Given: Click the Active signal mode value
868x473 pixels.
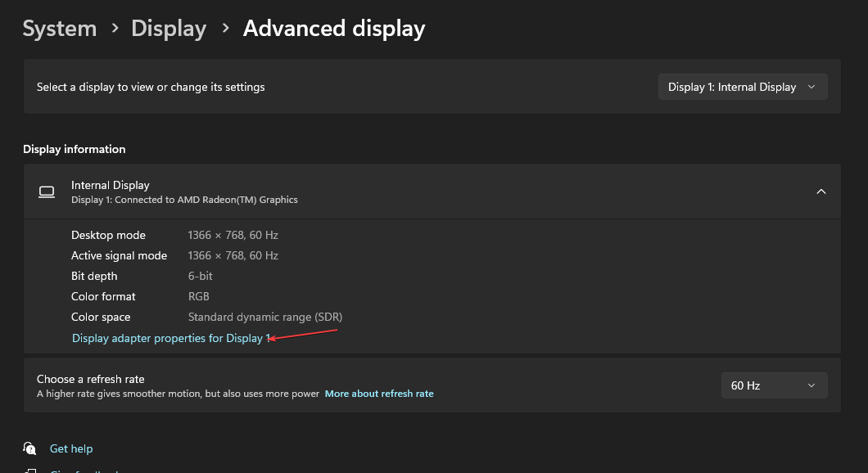Looking at the screenshot, I should click(x=233, y=255).
